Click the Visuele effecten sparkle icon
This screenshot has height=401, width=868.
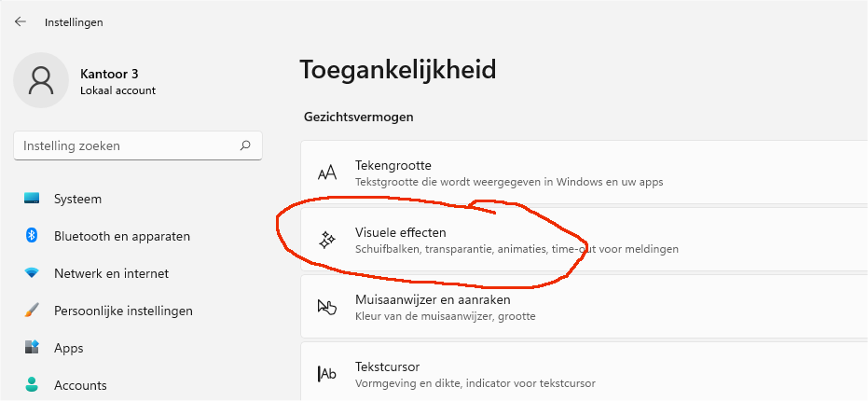tap(327, 240)
